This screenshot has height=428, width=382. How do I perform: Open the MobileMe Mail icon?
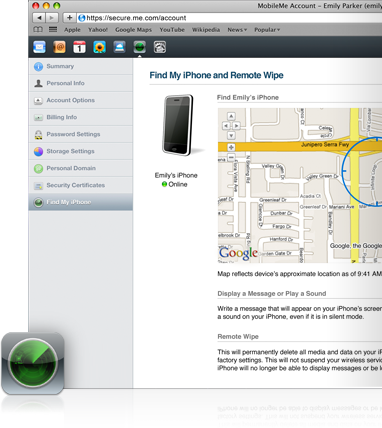pyautogui.click(x=39, y=47)
